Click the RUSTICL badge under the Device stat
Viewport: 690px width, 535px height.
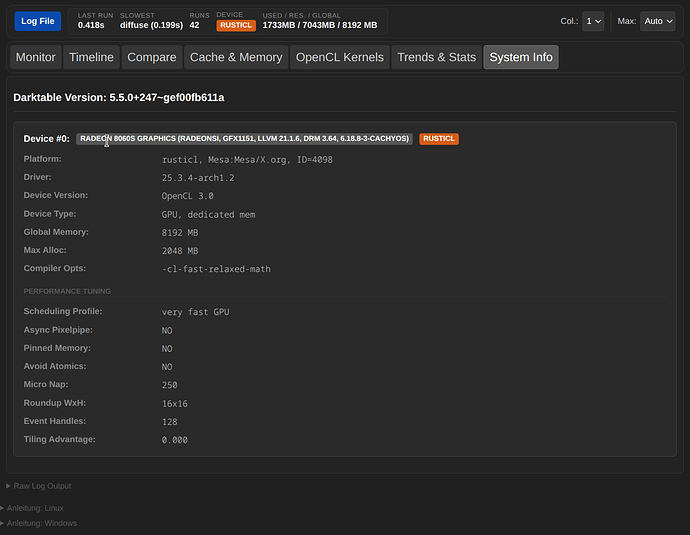tap(236, 25)
